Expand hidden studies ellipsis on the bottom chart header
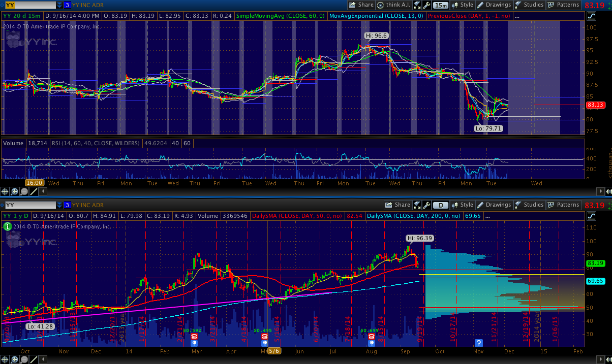 tap(486, 216)
